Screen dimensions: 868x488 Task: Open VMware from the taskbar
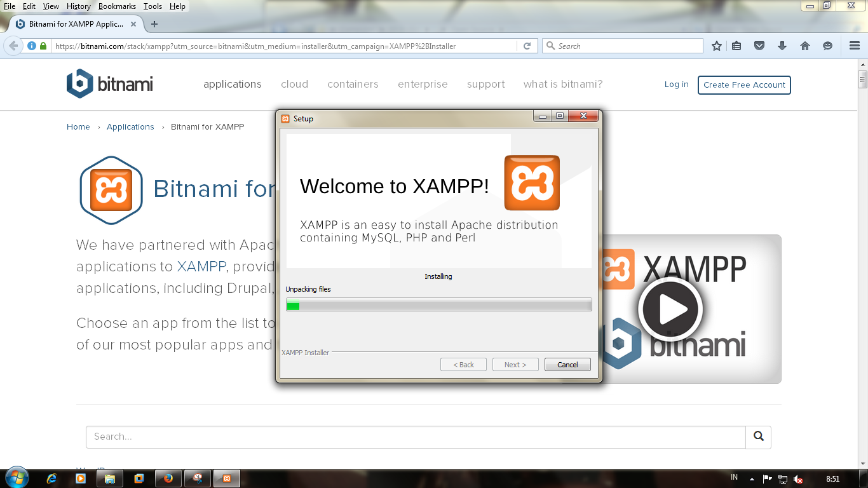[x=139, y=478]
